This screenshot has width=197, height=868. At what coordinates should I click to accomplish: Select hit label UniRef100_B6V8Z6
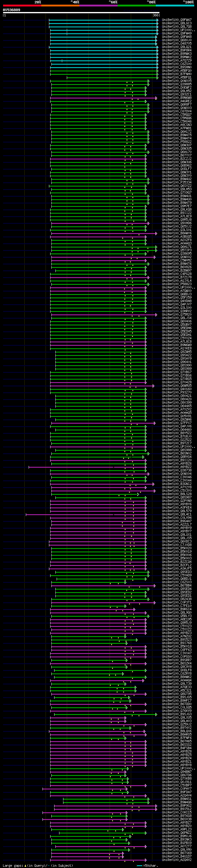coord(177,267)
